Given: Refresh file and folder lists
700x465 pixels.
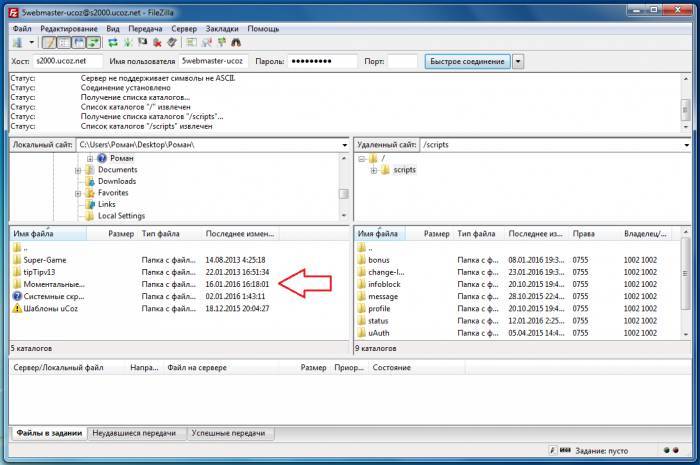Looking at the screenshot, I should (x=113, y=43).
